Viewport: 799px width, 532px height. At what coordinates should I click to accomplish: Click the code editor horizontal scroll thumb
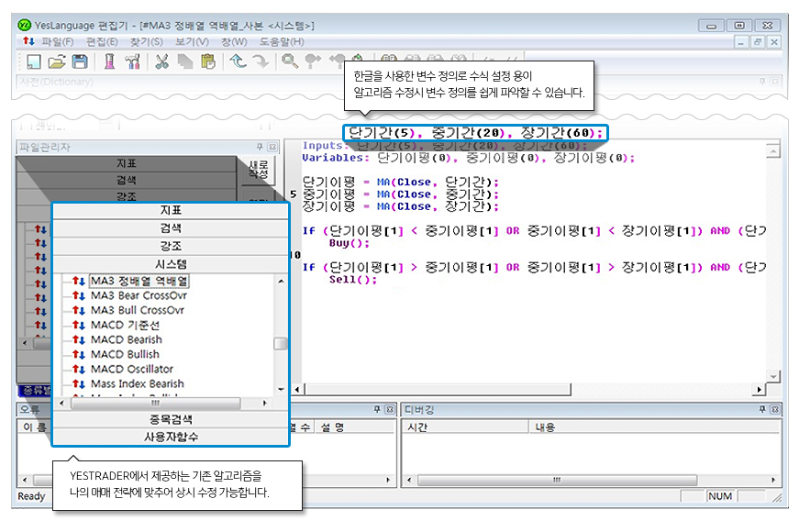(438, 389)
